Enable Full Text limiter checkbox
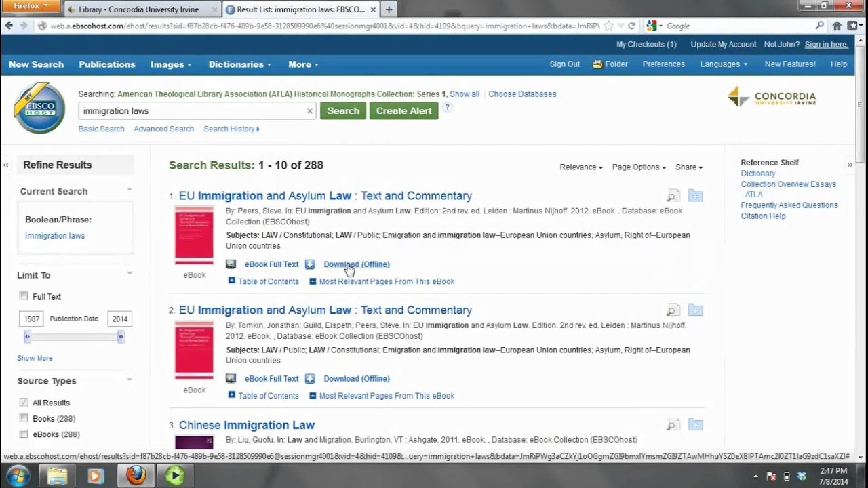The image size is (868, 488). pyautogui.click(x=24, y=296)
